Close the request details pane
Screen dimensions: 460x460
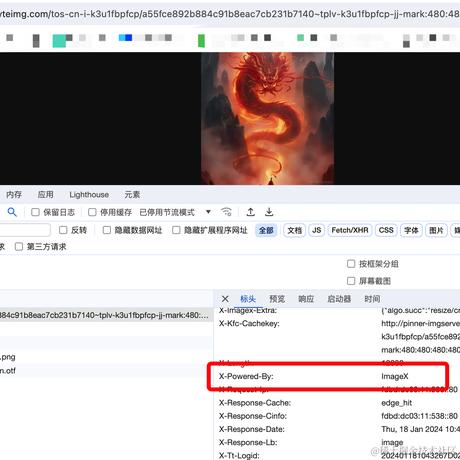(225, 299)
